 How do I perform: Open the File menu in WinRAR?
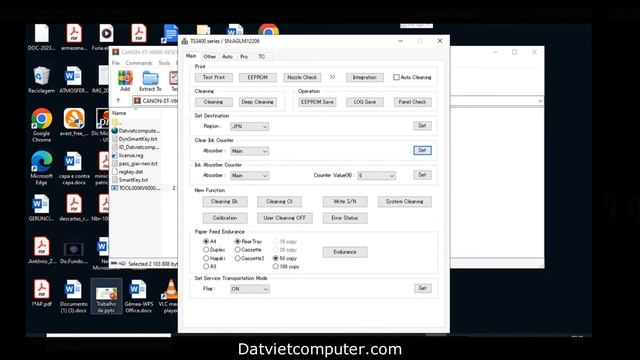click(x=116, y=63)
